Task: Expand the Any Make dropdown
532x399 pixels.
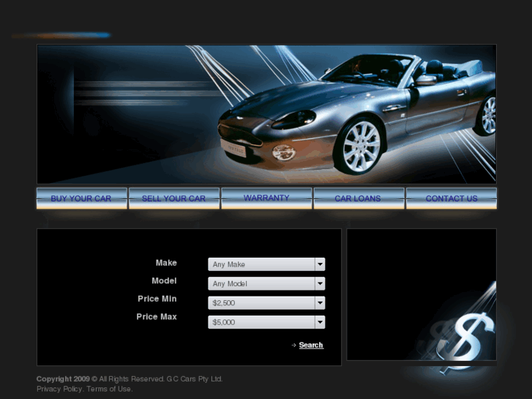Action: 266,264
